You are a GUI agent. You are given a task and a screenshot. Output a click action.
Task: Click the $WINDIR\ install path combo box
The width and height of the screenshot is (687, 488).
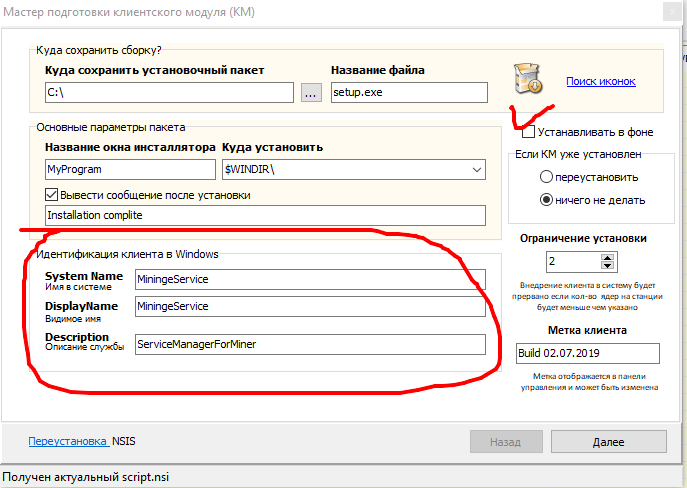point(354,170)
